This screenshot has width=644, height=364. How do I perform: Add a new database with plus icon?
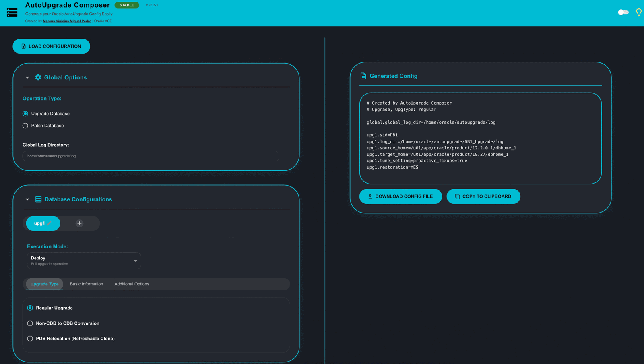pyautogui.click(x=79, y=223)
